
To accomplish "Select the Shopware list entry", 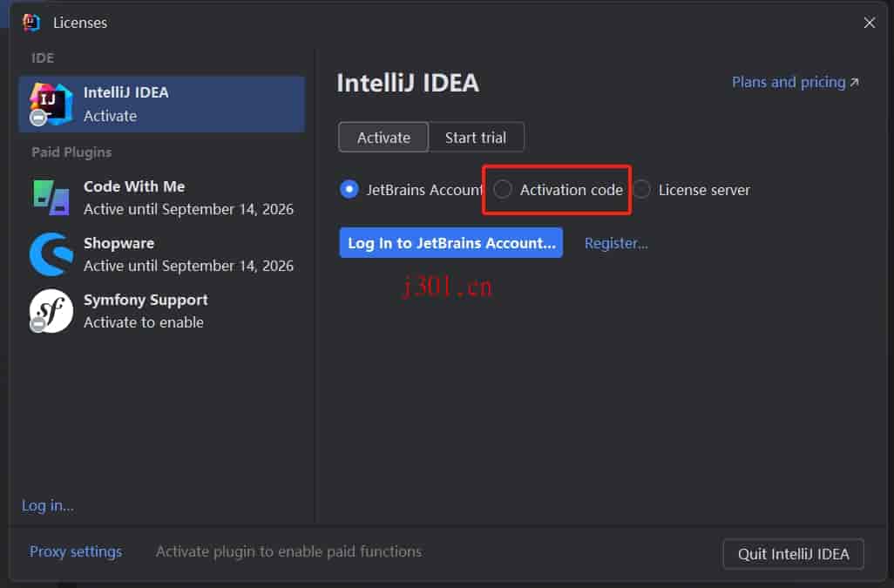I will pos(162,254).
